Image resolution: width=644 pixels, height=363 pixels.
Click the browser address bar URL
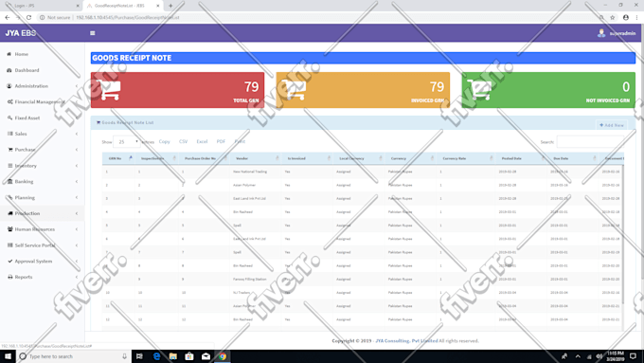[128, 18]
